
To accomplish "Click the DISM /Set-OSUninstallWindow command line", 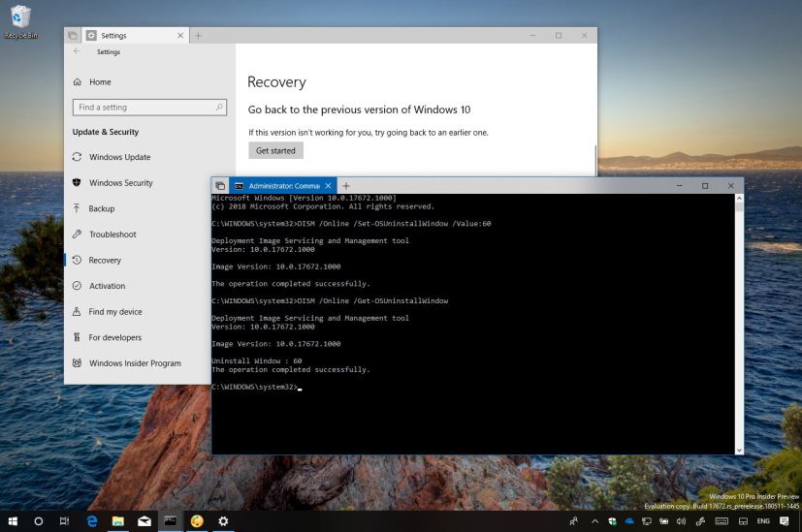I will pyautogui.click(x=351, y=223).
